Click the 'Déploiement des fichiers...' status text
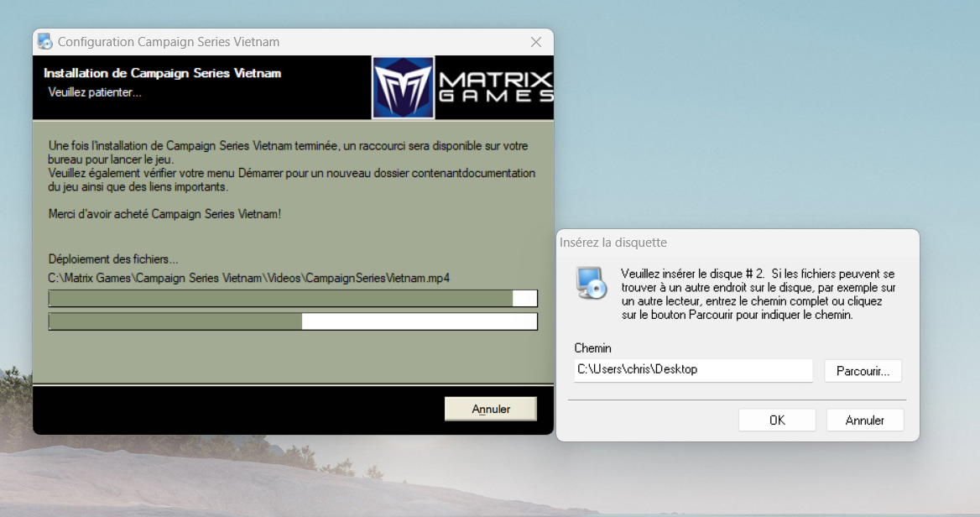Viewport: 980px width, 517px height. click(x=113, y=258)
